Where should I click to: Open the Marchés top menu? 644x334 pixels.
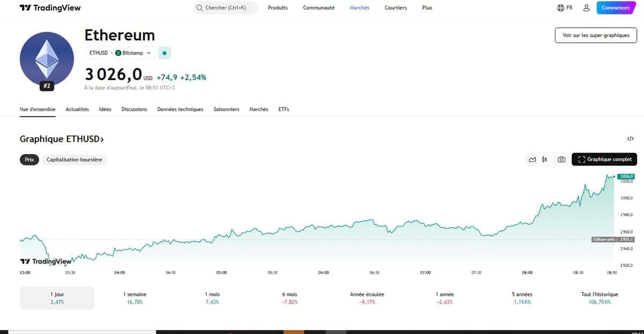coord(360,8)
